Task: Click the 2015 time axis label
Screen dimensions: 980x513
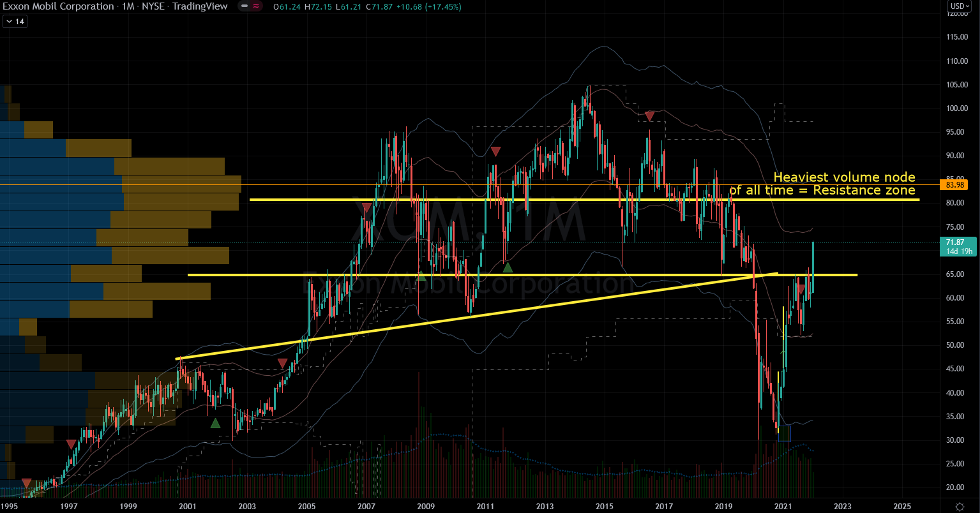Action: pos(605,506)
